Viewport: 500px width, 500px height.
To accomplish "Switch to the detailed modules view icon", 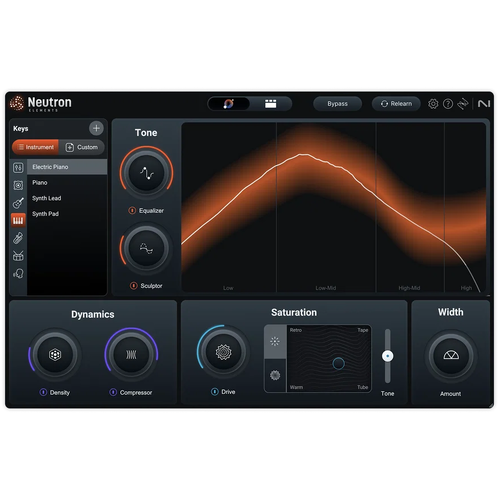I will click(x=270, y=104).
